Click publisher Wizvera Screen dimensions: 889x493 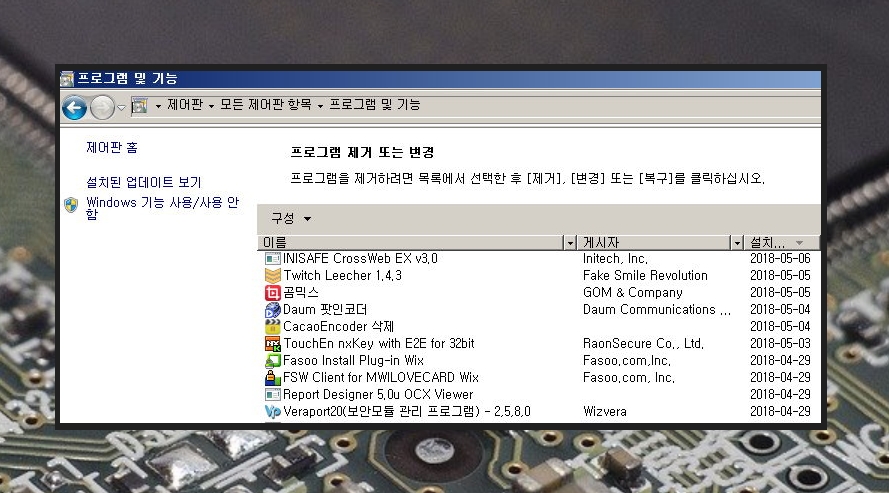coord(605,411)
